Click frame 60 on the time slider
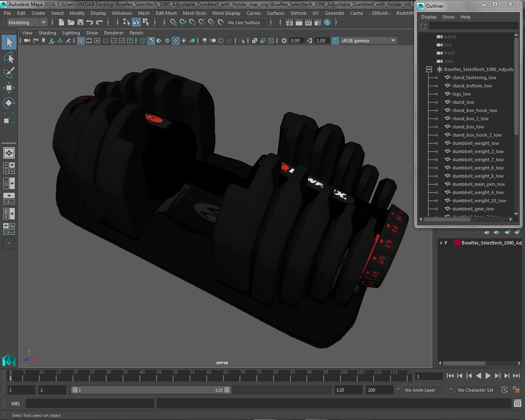This screenshot has height=420, width=525. pyautogui.click(x=208, y=376)
